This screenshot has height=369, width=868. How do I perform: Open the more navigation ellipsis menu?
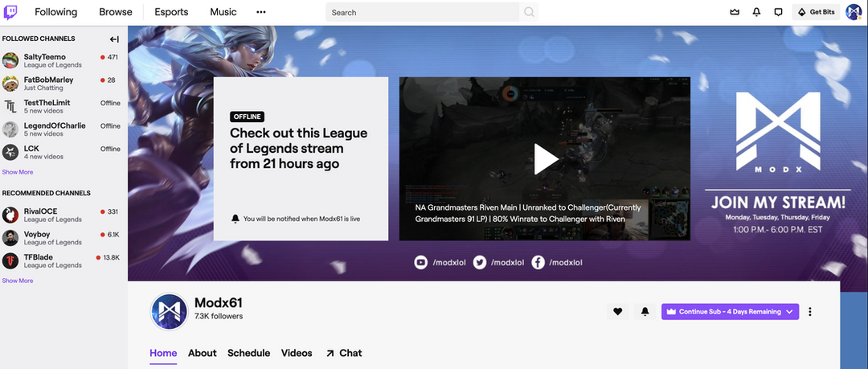(260, 12)
